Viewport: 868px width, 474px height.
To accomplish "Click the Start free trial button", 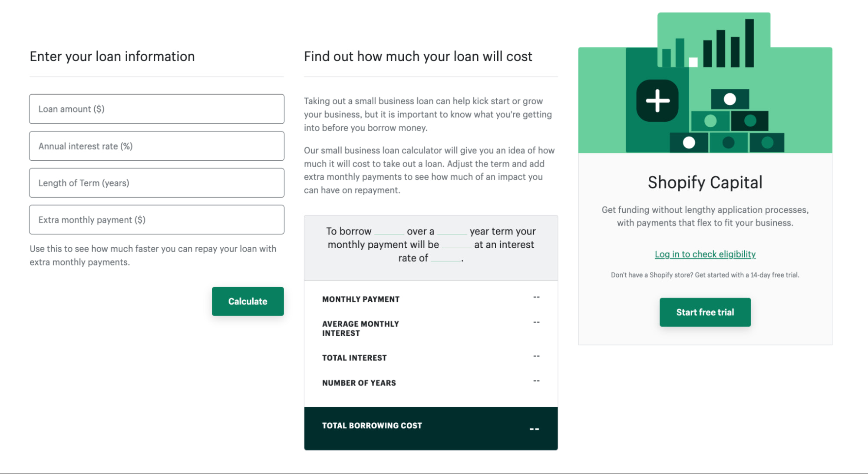I will [705, 312].
